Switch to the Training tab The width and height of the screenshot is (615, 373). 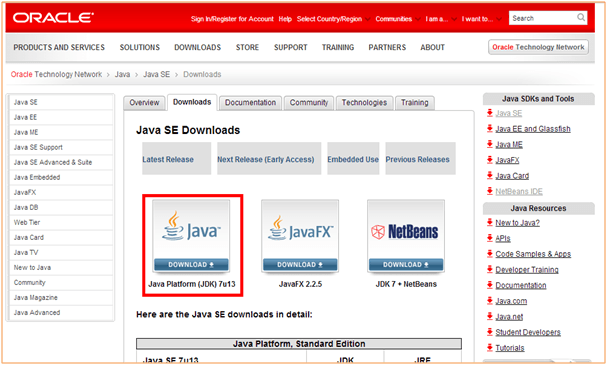[415, 103]
